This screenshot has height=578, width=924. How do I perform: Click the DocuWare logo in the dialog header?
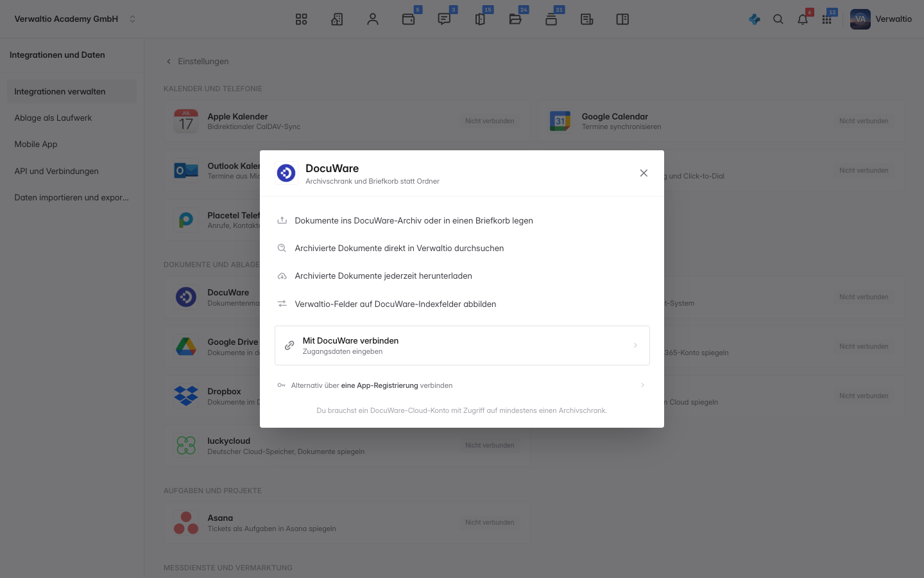(x=286, y=173)
